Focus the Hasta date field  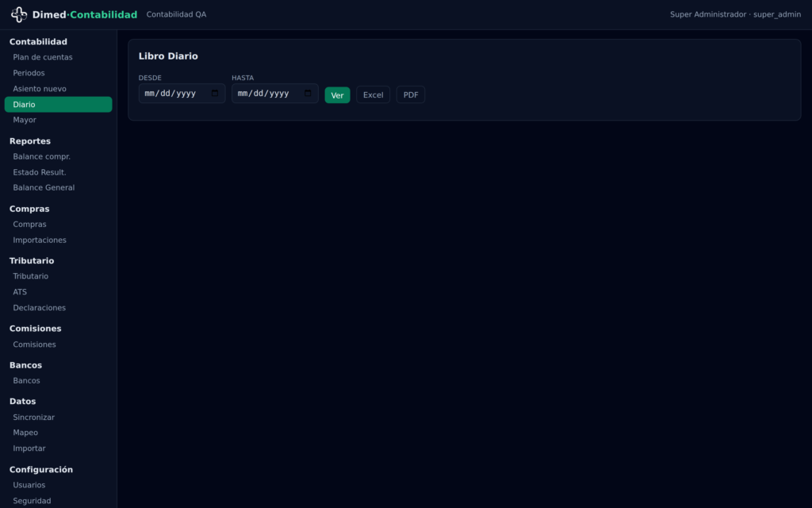(x=275, y=94)
